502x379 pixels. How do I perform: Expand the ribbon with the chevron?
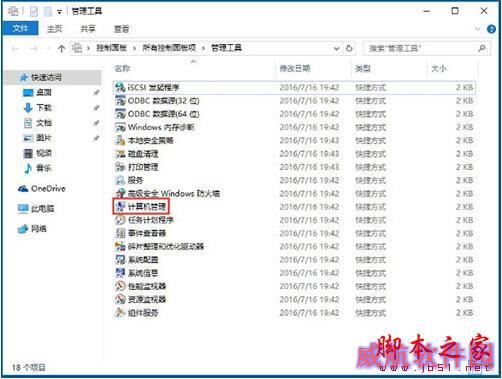pos(477,29)
